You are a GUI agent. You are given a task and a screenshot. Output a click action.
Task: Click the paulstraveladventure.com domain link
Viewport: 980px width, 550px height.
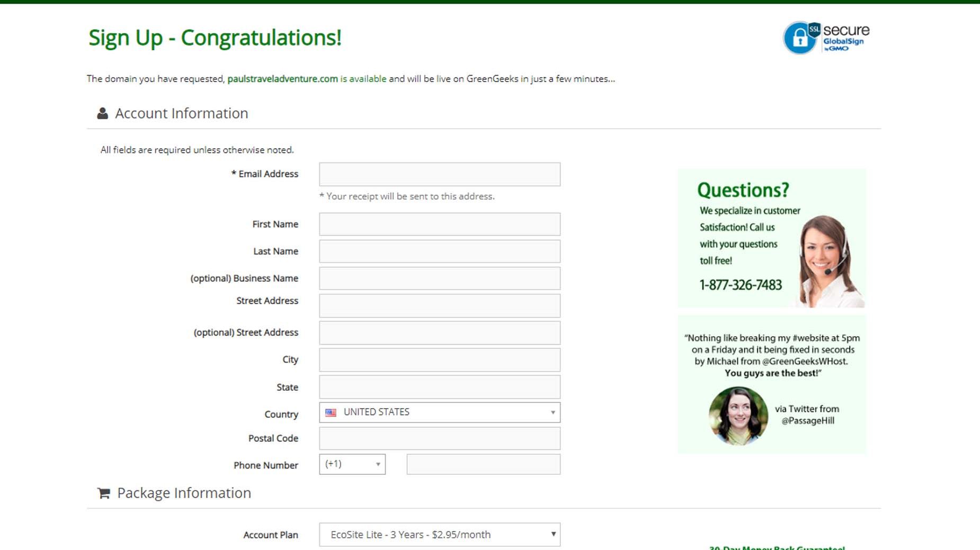[x=282, y=79]
